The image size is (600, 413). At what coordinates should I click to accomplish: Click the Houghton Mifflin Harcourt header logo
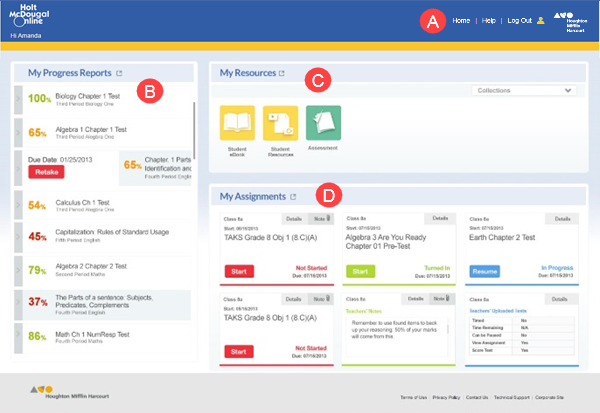570,22
